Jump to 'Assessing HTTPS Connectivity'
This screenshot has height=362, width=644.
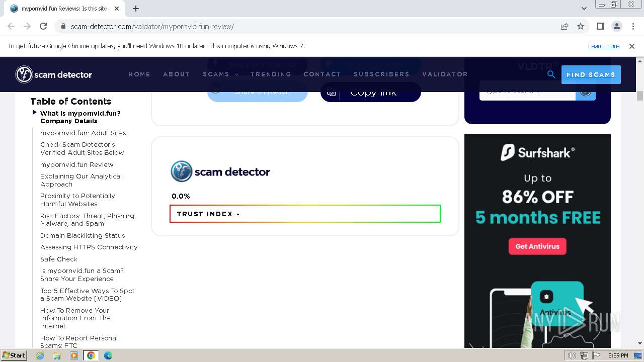tap(89, 247)
